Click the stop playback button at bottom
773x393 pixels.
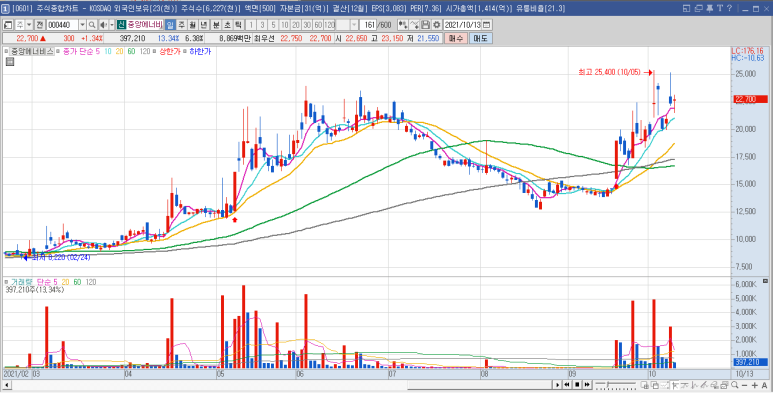pos(577,385)
